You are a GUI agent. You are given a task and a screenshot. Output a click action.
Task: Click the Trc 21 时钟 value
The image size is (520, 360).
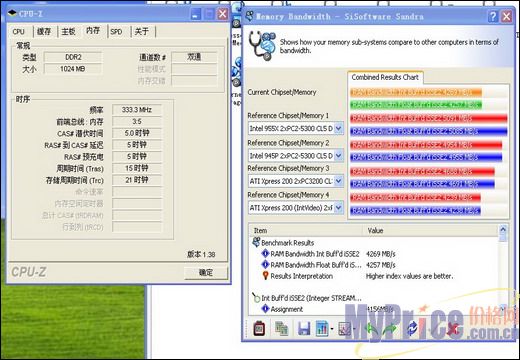[x=137, y=180]
